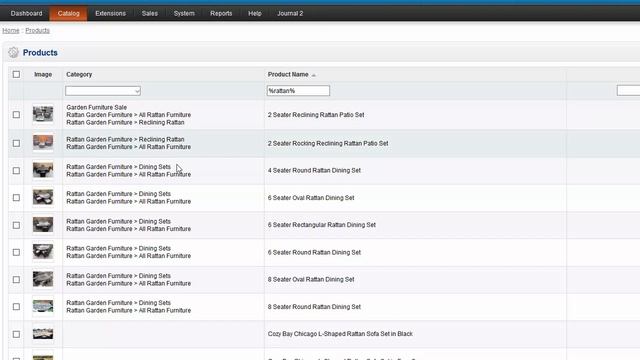Open the Category filter dropdown

pos(103,91)
